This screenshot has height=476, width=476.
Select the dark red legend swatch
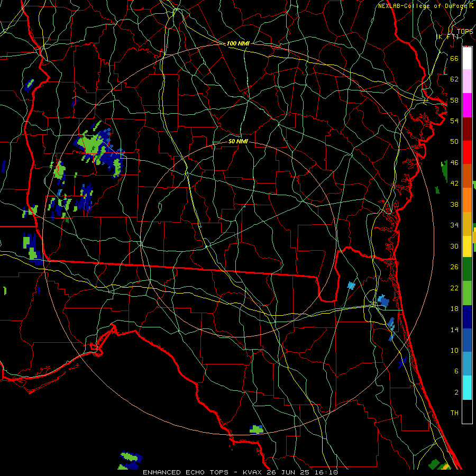click(467, 129)
